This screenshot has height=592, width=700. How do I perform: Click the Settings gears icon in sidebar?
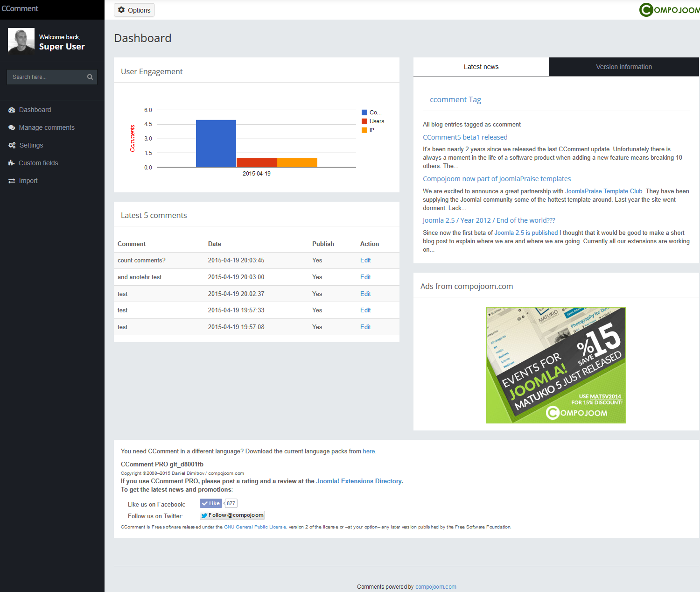12,146
